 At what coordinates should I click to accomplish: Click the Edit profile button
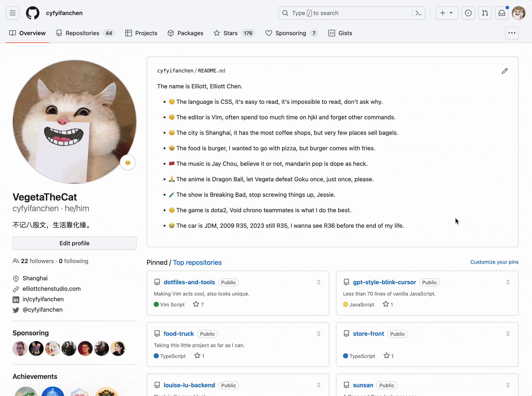[74, 243]
